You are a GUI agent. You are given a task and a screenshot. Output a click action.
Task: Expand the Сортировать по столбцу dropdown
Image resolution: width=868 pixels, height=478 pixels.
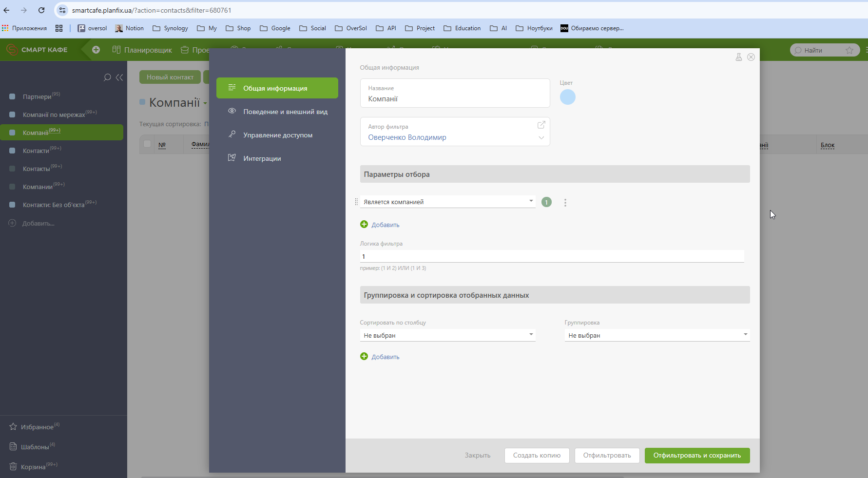tap(447, 335)
